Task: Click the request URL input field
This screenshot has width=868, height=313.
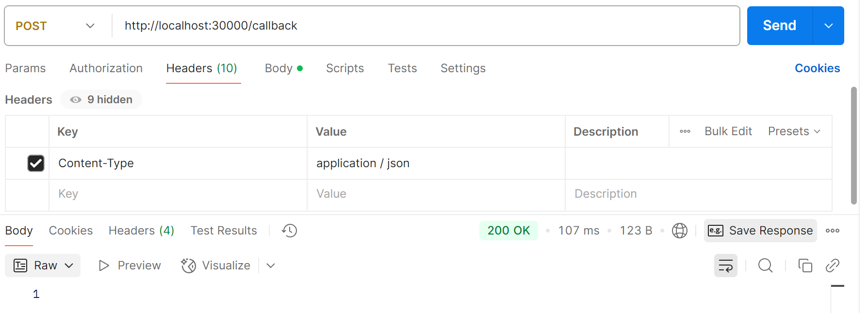Action: pos(425,26)
